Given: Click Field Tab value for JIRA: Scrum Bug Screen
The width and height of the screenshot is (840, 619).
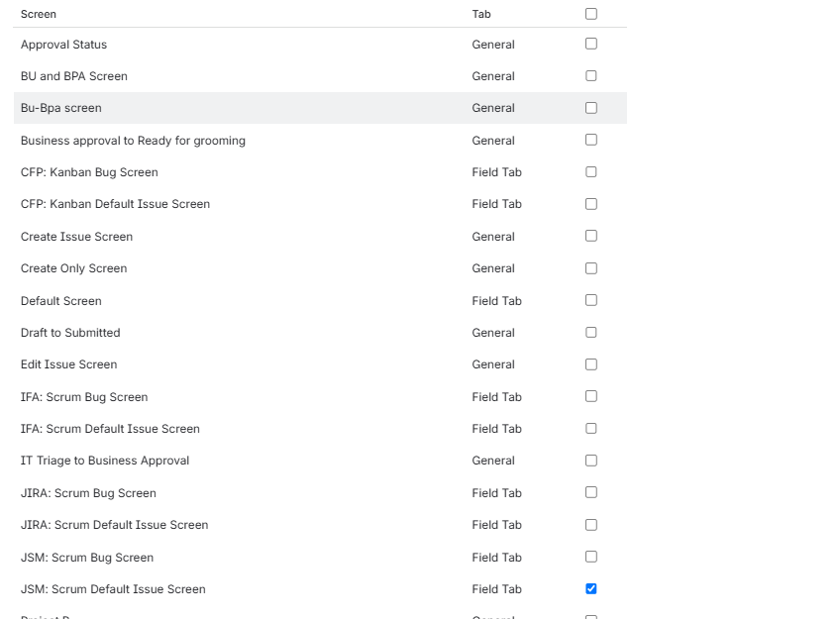Looking at the screenshot, I should tap(496, 493).
